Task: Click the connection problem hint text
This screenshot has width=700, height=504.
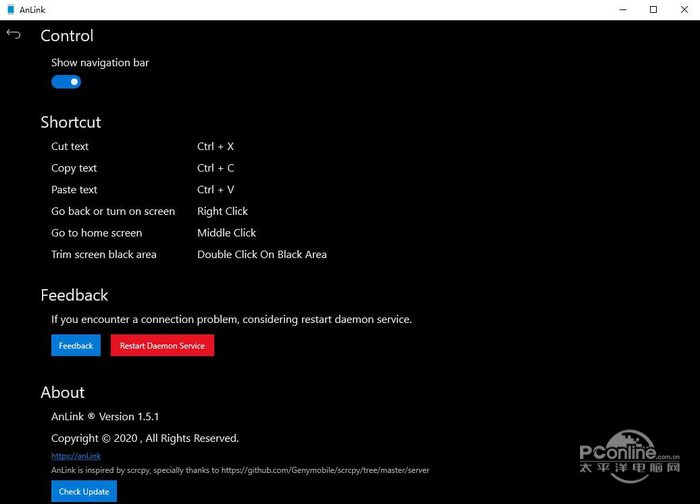Action: [x=231, y=320]
